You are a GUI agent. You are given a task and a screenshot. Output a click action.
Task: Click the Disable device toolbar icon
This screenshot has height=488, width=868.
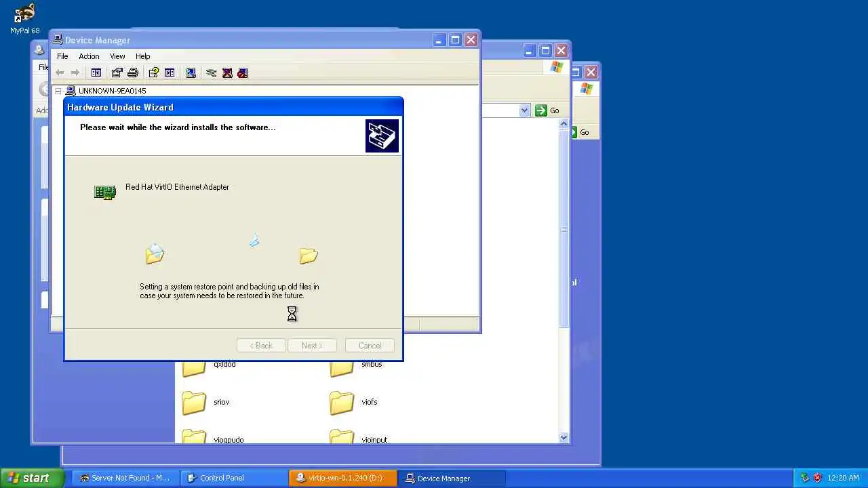(243, 73)
